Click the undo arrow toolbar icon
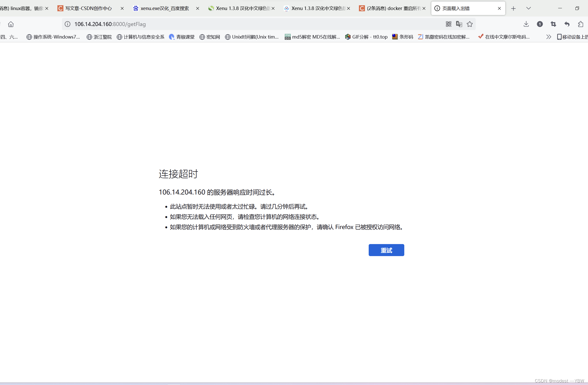 click(x=567, y=24)
